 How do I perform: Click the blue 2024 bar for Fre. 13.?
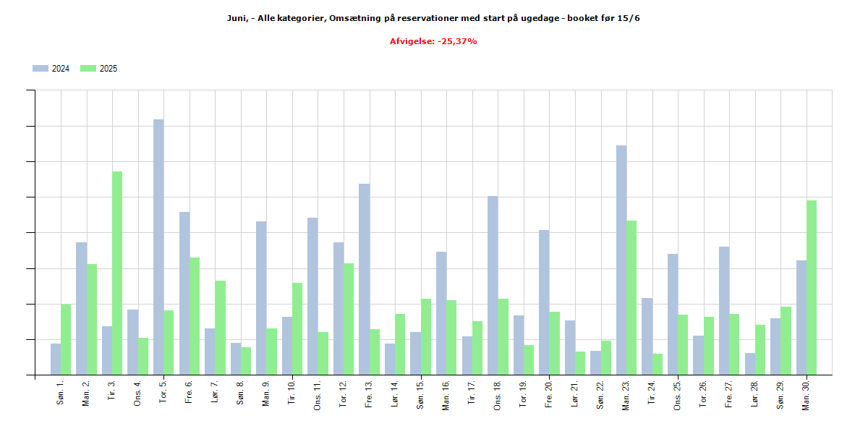[364, 279]
